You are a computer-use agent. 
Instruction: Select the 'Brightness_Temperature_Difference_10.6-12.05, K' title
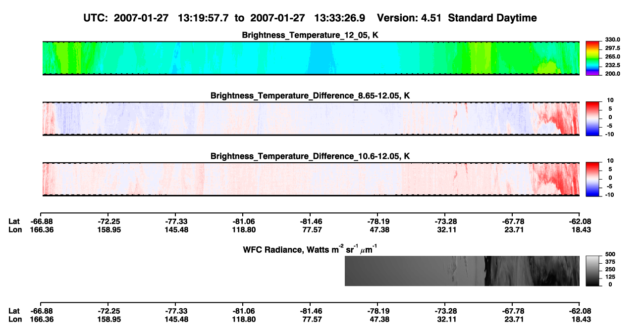tap(311, 156)
